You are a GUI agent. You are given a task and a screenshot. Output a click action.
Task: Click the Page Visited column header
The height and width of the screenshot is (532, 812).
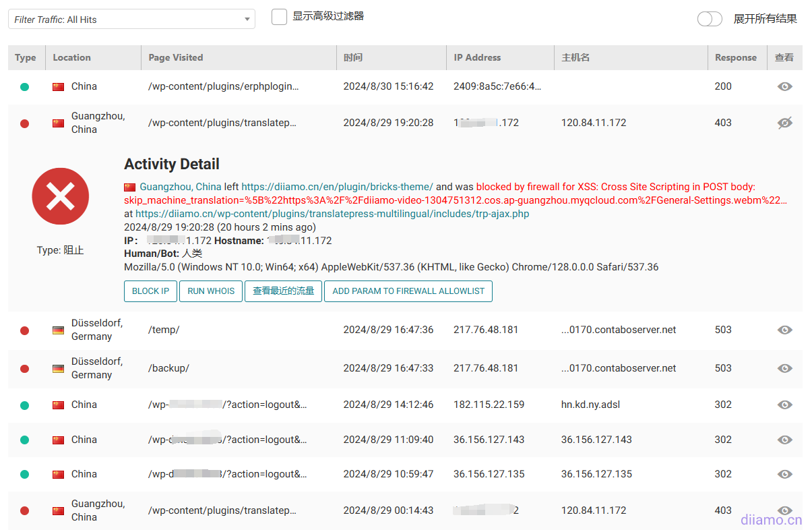coord(175,57)
